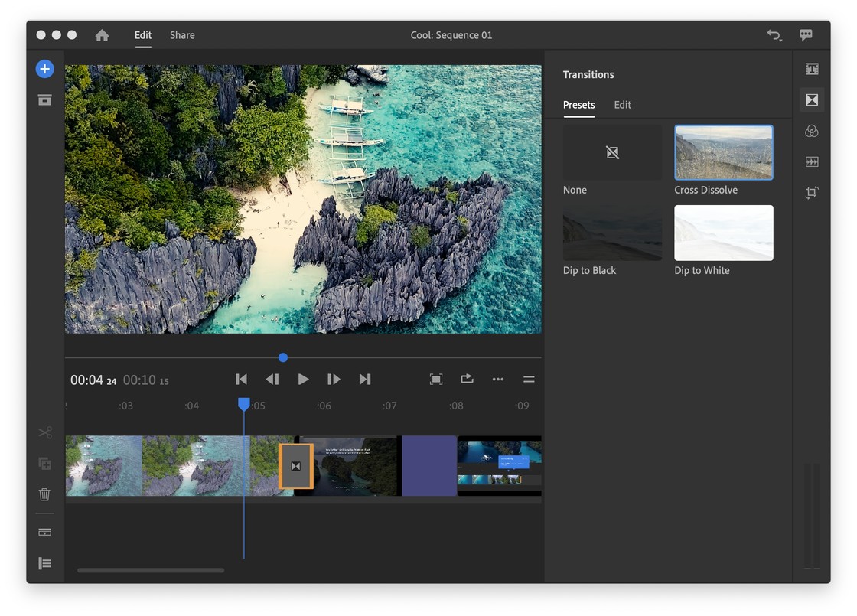The image size is (857, 616).
Task: Select the Transitions panel icon
Action: coord(812,100)
